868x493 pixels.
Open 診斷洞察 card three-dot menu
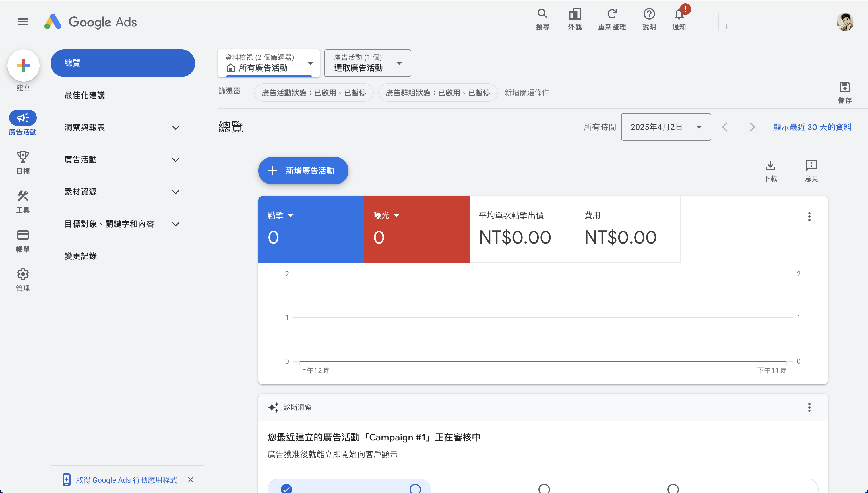(x=809, y=407)
